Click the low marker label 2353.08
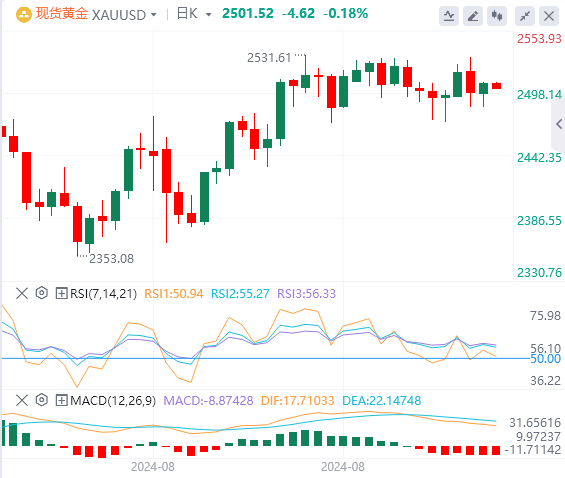565x478 pixels. (111, 259)
